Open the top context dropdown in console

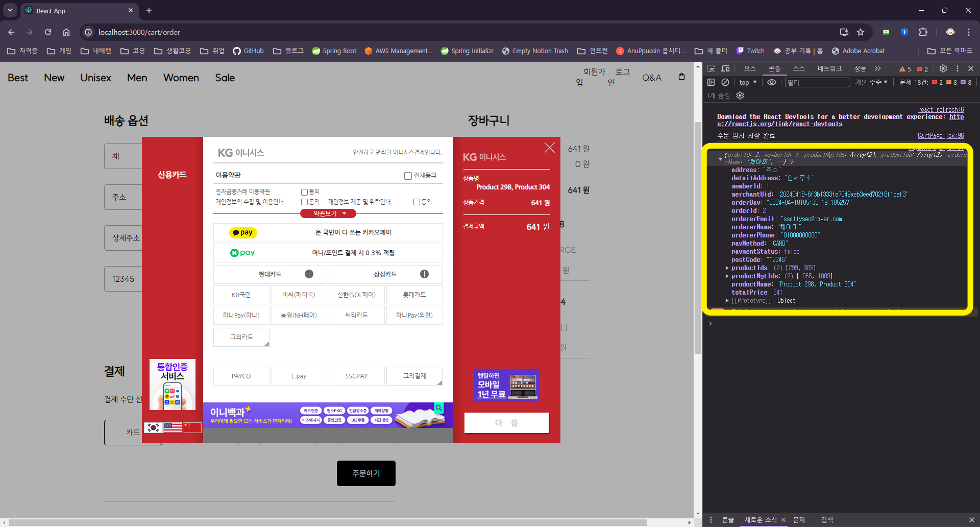(x=748, y=82)
